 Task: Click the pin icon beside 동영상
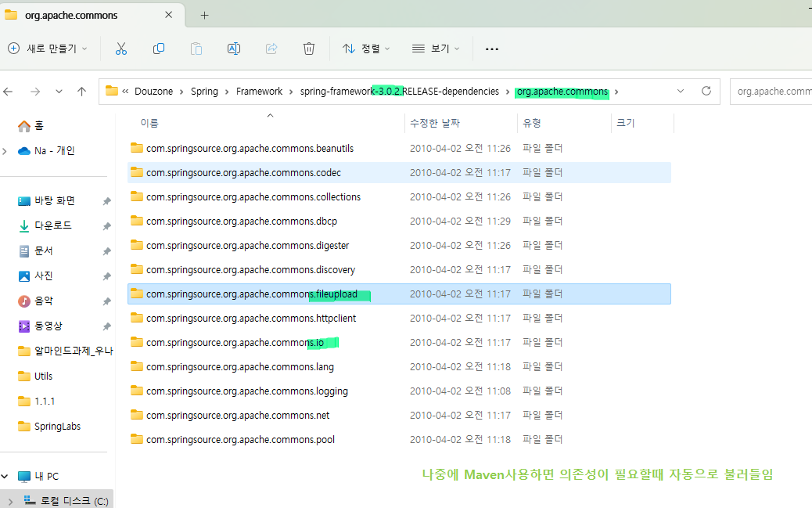(106, 326)
